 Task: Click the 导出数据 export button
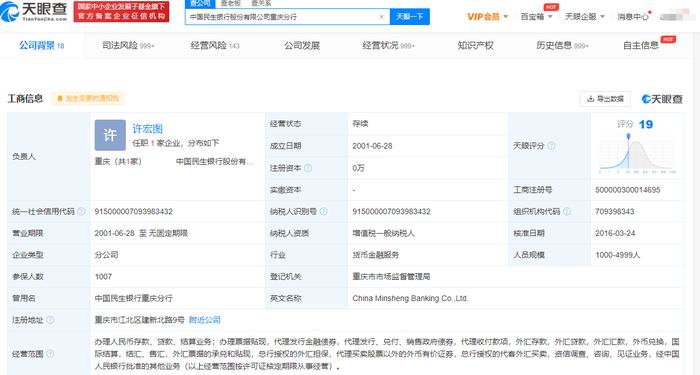coord(605,99)
